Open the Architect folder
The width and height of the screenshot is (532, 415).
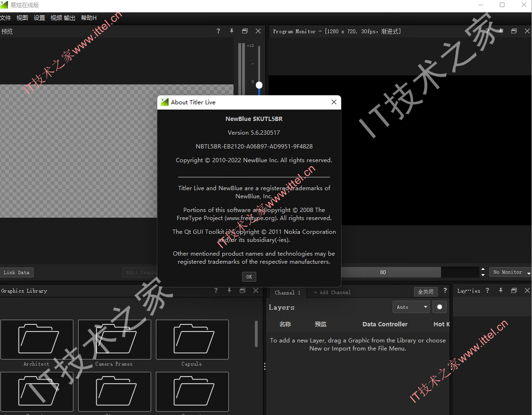point(37,340)
